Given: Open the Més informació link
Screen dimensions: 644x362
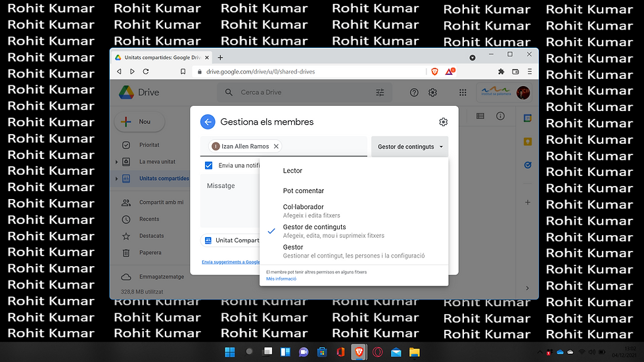Looking at the screenshot, I should pyautogui.click(x=281, y=279).
